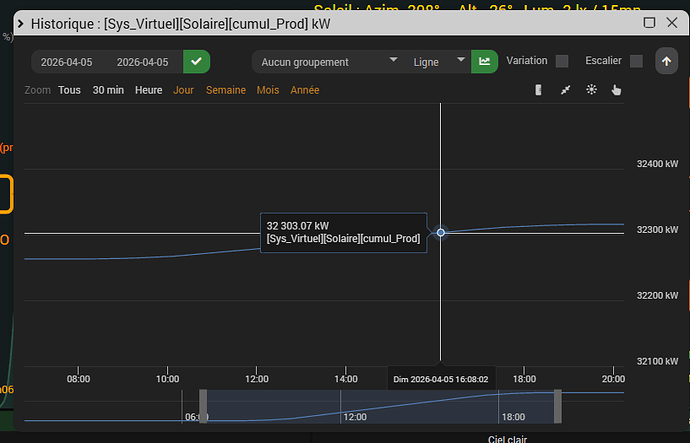Screen dimensions: 690x443
Task: Click the 12:00 label on the main axis
Action: 257,379
